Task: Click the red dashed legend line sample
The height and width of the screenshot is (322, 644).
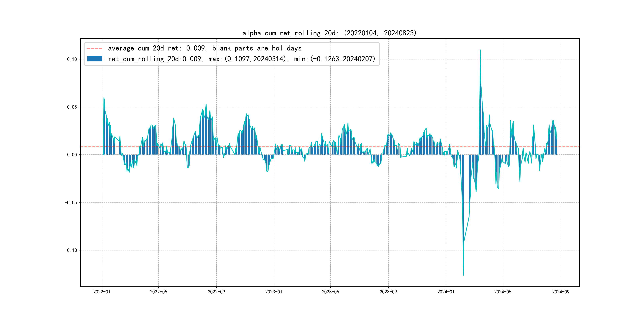Action: pos(94,48)
